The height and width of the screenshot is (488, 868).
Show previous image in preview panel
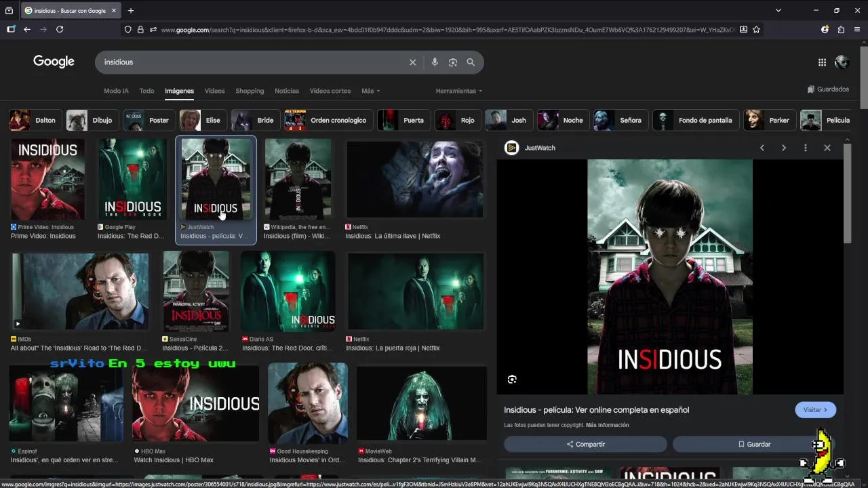click(x=762, y=148)
